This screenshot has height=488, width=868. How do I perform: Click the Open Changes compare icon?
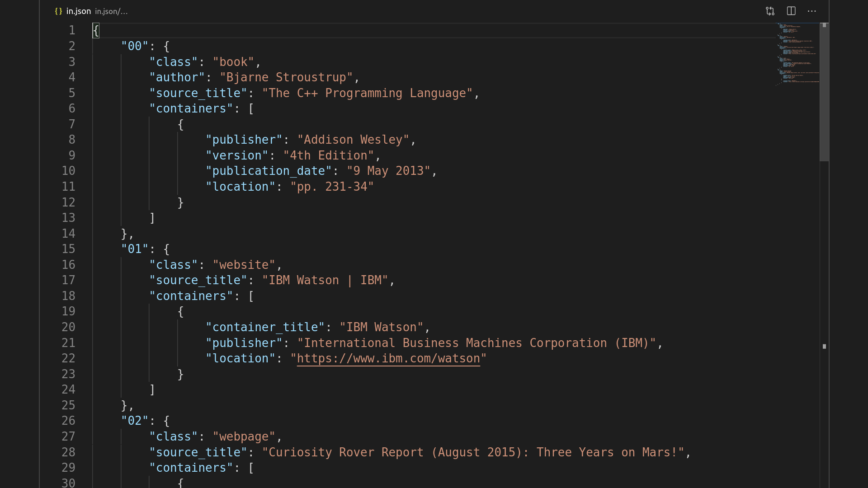(x=770, y=11)
